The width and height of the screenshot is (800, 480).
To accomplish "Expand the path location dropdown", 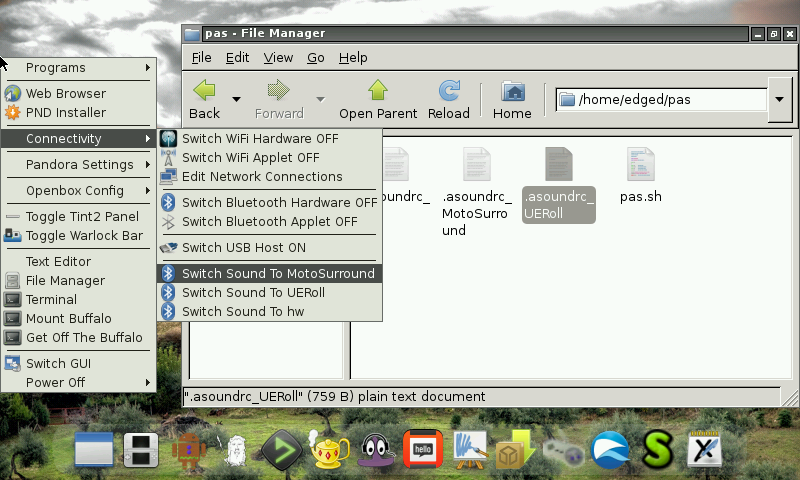I will pos(781,99).
